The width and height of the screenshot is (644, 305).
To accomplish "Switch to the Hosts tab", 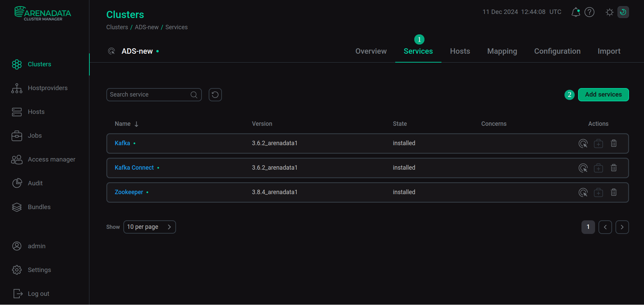I will point(460,51).
